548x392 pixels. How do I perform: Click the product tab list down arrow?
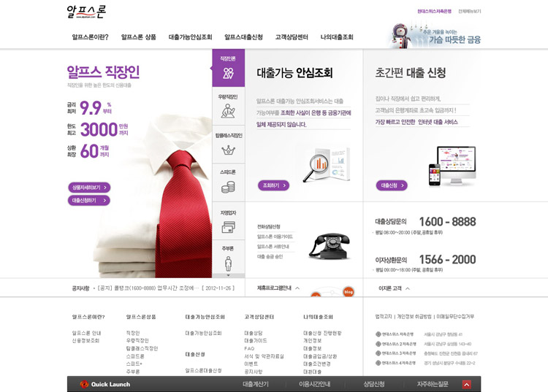(x=229, y=275)
